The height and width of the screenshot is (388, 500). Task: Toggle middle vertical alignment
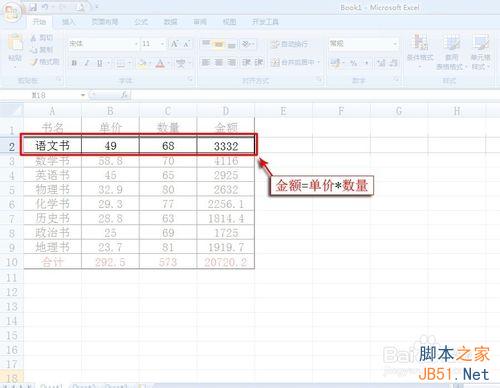click(x=219, y=44)
